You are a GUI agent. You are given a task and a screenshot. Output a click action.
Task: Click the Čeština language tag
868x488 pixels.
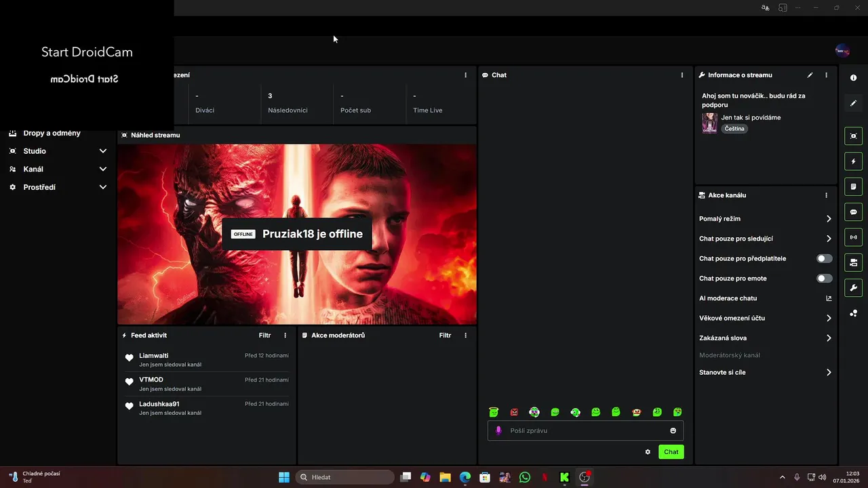[x=734, y=129]
